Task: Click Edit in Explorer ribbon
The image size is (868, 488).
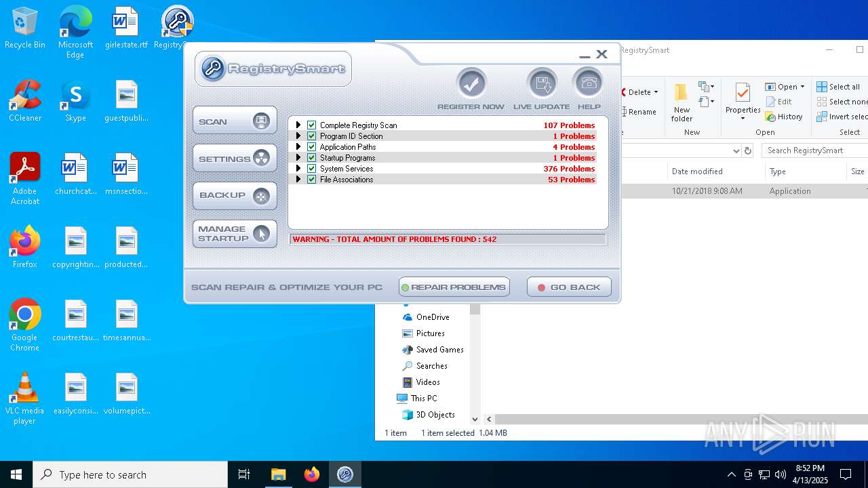Action: point(779,102)
